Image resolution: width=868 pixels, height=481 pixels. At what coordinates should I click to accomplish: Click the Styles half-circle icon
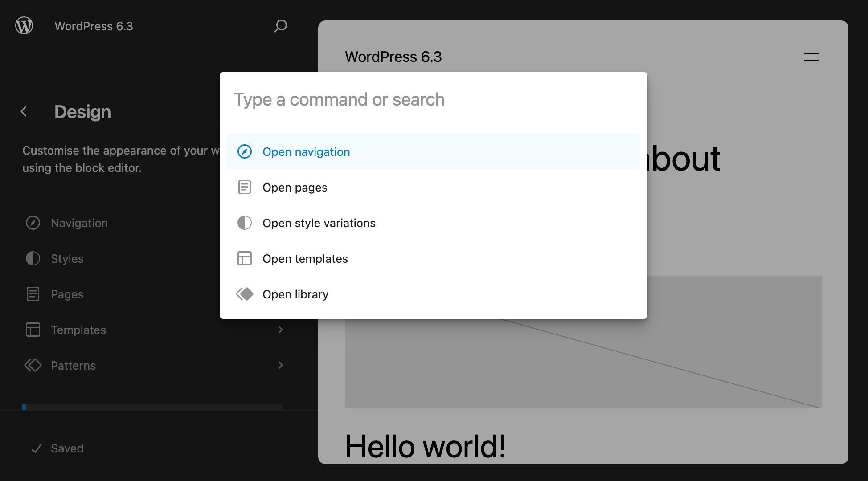(33, 258)
